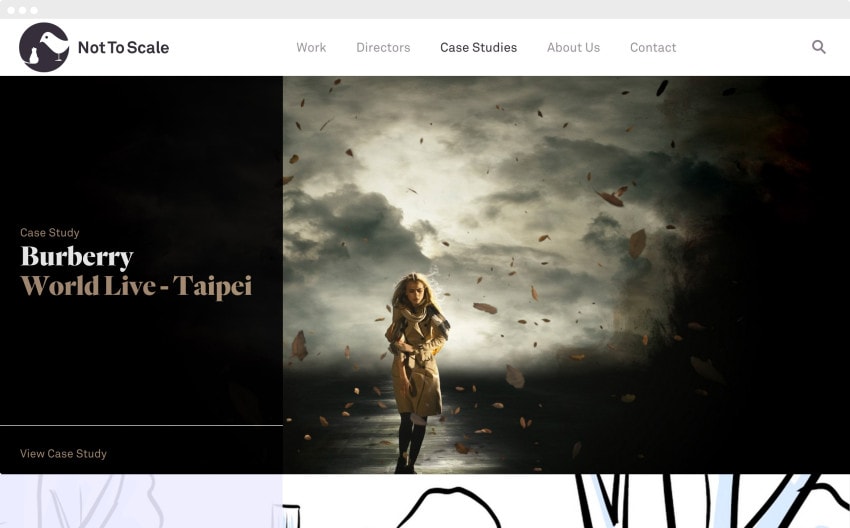Open the Burberry heading
The height and width of the screenshot is (528, 850).
click(77, 257)
